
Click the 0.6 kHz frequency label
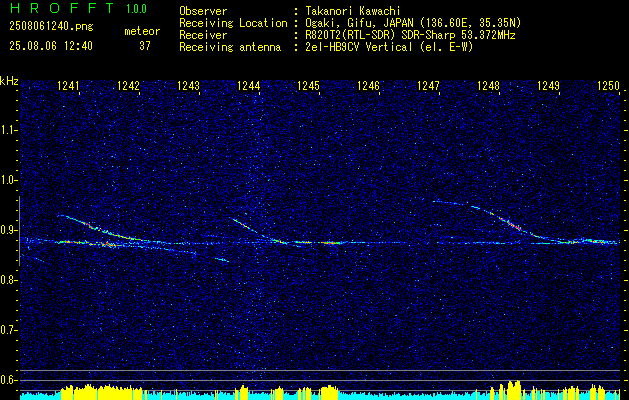tap(7, 380)
